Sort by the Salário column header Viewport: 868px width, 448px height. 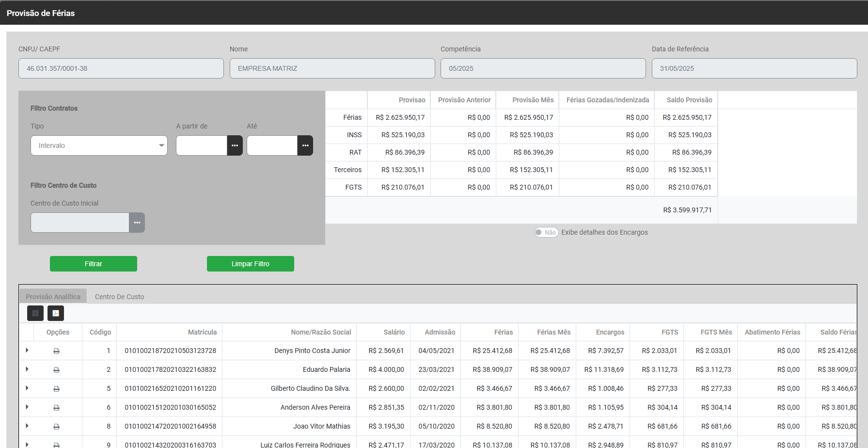[x=394, y=332]
